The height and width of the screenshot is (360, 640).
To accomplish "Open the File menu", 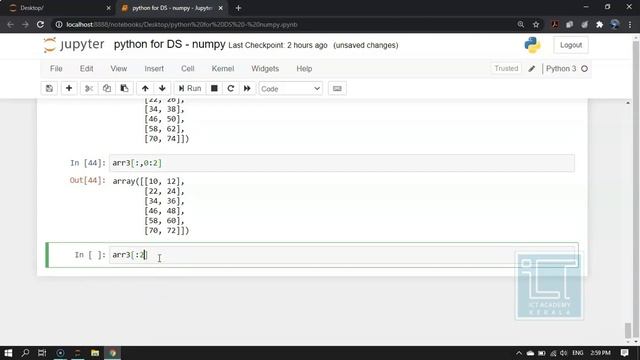I will pyautogui.click(x=56, y=69).
